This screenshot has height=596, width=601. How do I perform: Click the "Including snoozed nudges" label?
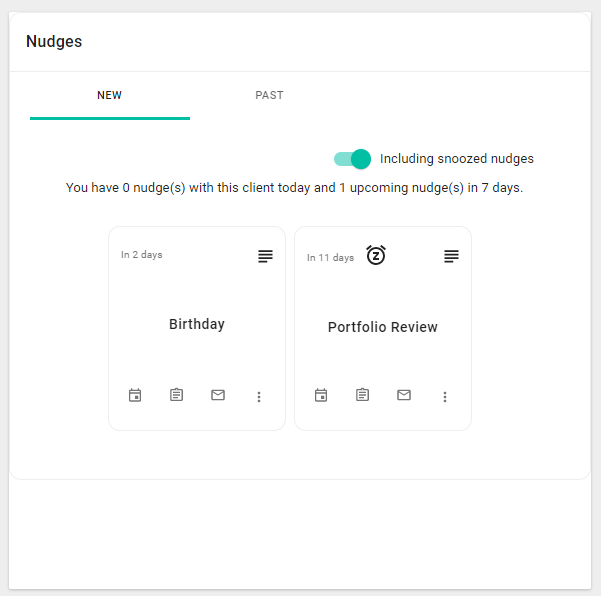(x=457, y=158)
